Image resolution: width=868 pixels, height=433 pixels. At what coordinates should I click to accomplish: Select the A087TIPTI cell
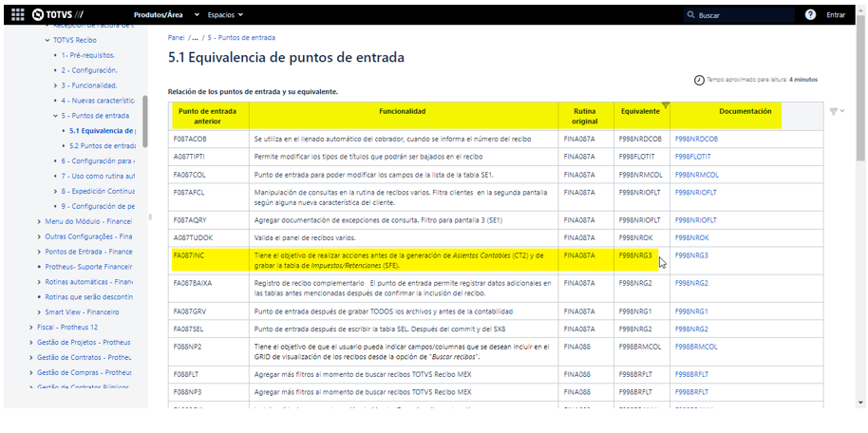coord(209,157)
